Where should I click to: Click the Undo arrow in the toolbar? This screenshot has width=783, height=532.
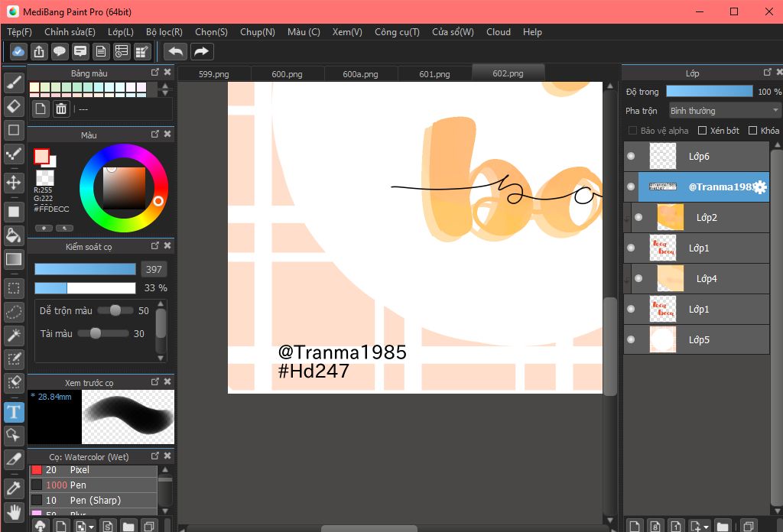pos(175,51)
